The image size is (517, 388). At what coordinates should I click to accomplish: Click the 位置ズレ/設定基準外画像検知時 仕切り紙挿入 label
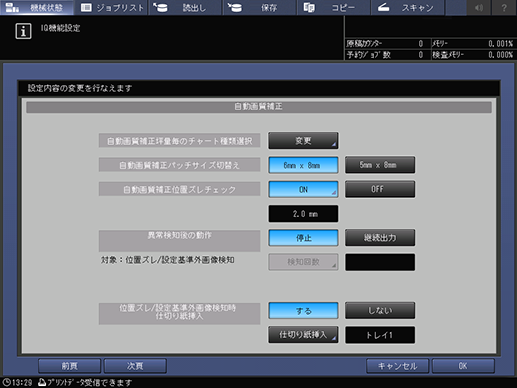click(x=179, y=313)
